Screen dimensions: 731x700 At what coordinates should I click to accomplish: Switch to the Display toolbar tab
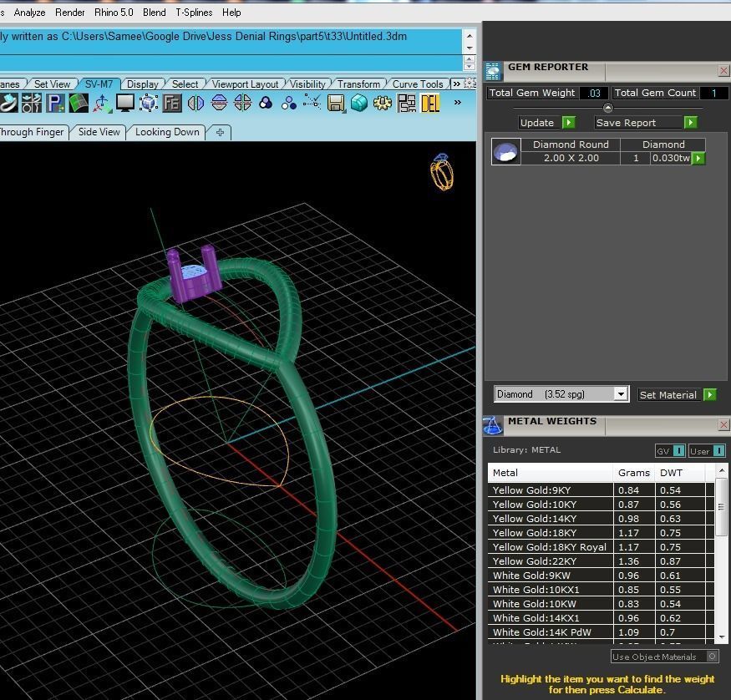pos(143,84)
